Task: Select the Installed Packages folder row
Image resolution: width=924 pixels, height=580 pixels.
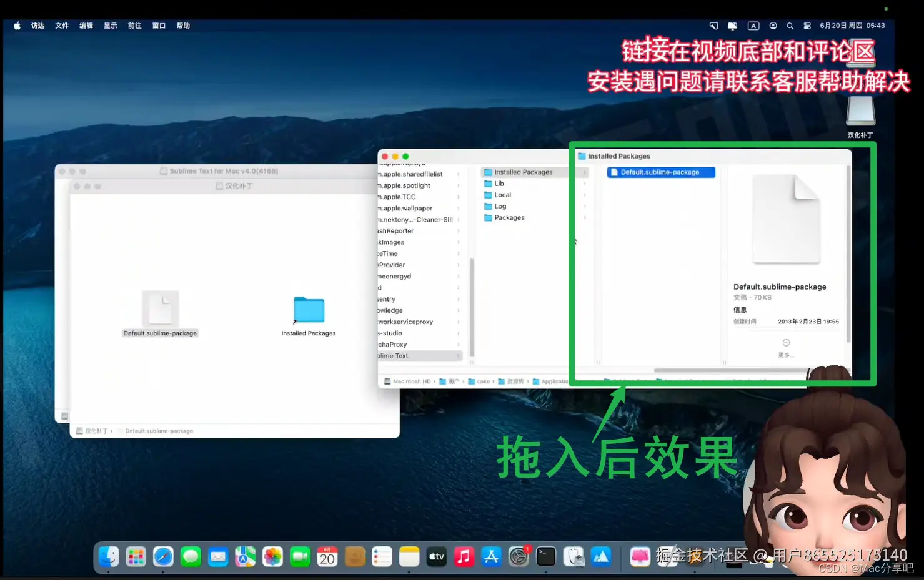Action: pyautogui.click(x=535, y=172)
